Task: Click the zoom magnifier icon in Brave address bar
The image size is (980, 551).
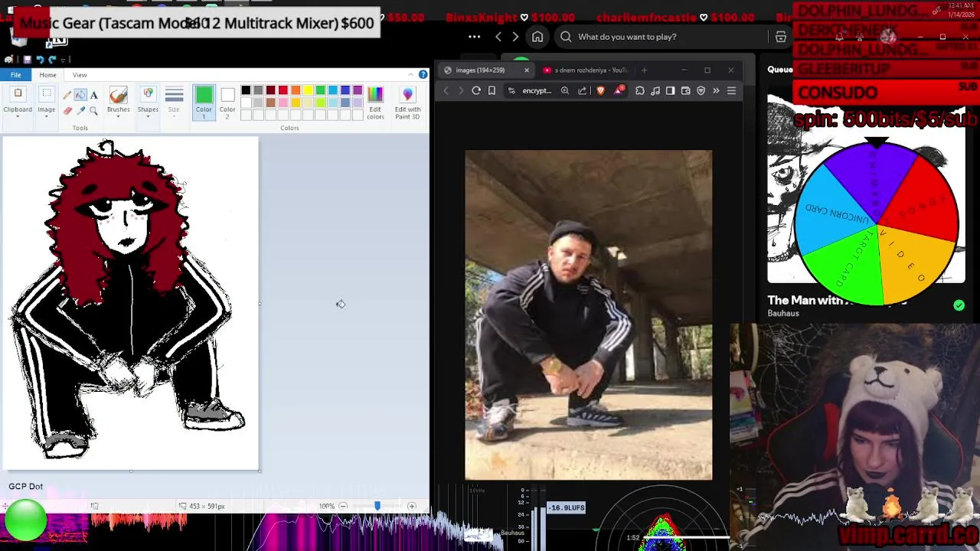Action: pyautogui.click(x=565, y=90)
